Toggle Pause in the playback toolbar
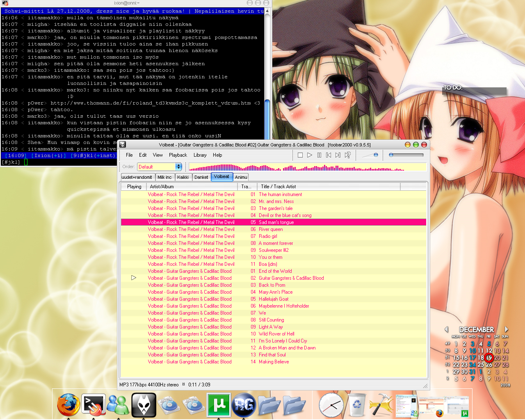Image resolution: width=525 pixels, height=420 pixels. coord(319,155)
